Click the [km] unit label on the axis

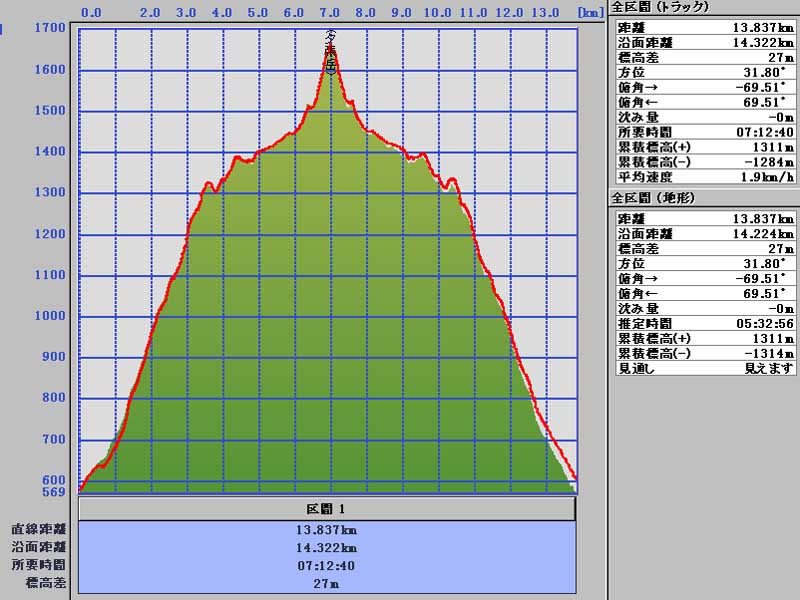pos(589,13)
